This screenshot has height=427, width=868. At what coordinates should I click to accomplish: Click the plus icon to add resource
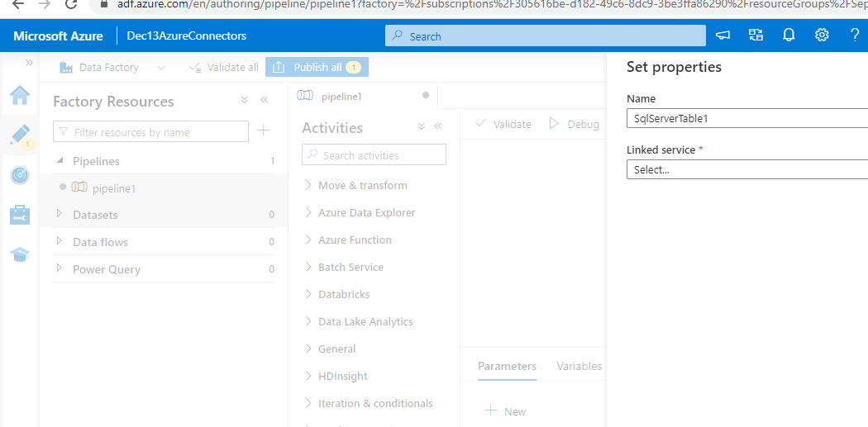[264, 131]
